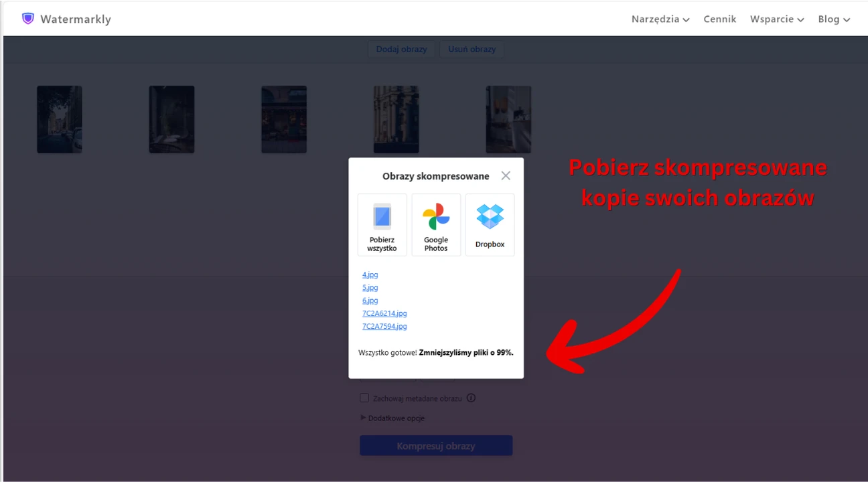Click the Watermarkly shield logo icon
Screen dimensions: 868x482
27,19
